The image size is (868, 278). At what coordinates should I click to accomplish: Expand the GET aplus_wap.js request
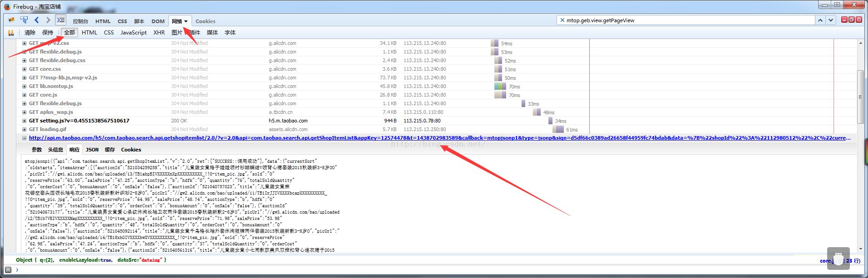tap(24, 112)
